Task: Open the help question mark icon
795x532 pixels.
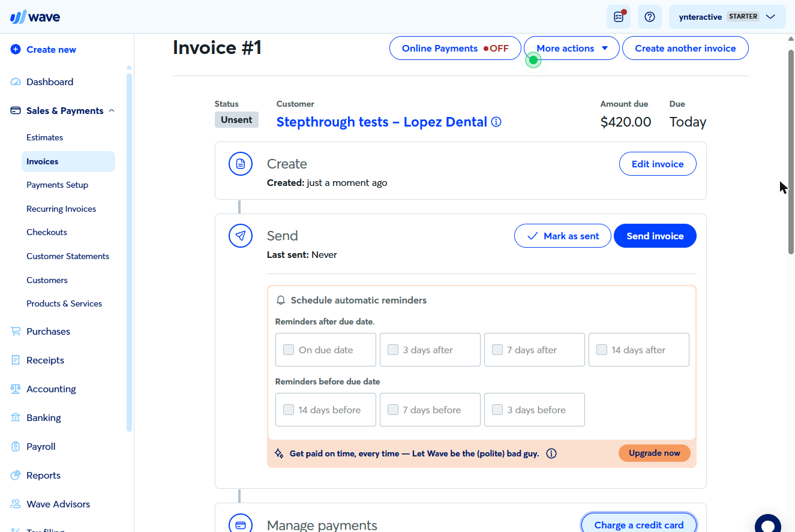Action: 649,17
